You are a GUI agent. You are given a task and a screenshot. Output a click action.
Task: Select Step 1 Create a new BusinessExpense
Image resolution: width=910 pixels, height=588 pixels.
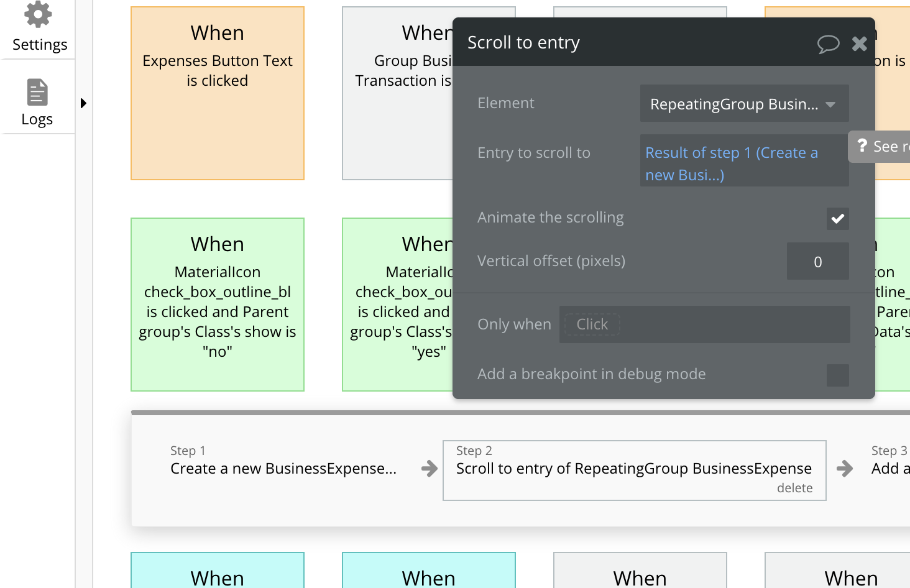(x=283, y=468)
